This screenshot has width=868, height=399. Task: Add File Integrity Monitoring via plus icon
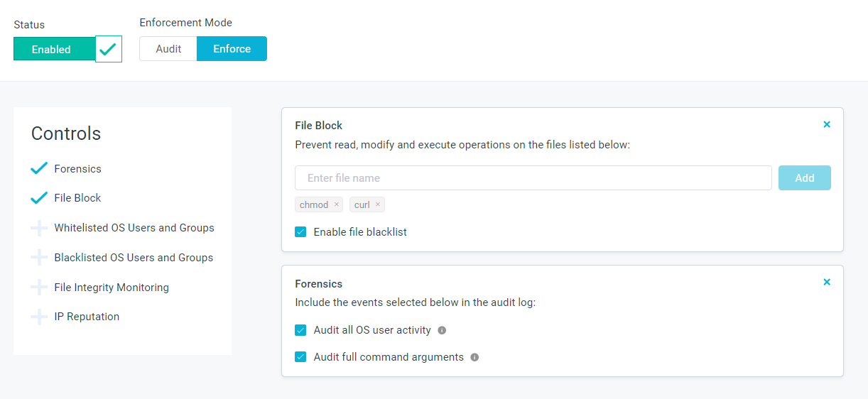point(39,288)
